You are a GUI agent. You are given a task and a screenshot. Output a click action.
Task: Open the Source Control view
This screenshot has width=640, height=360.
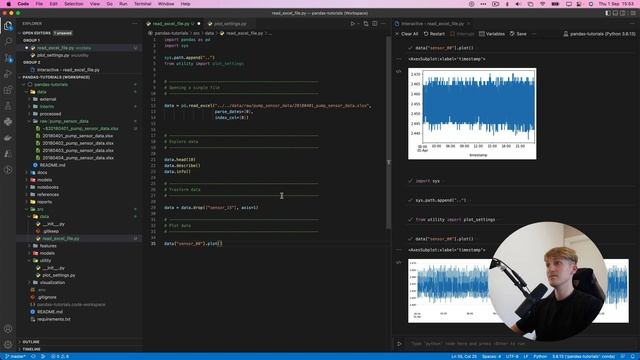8,58
